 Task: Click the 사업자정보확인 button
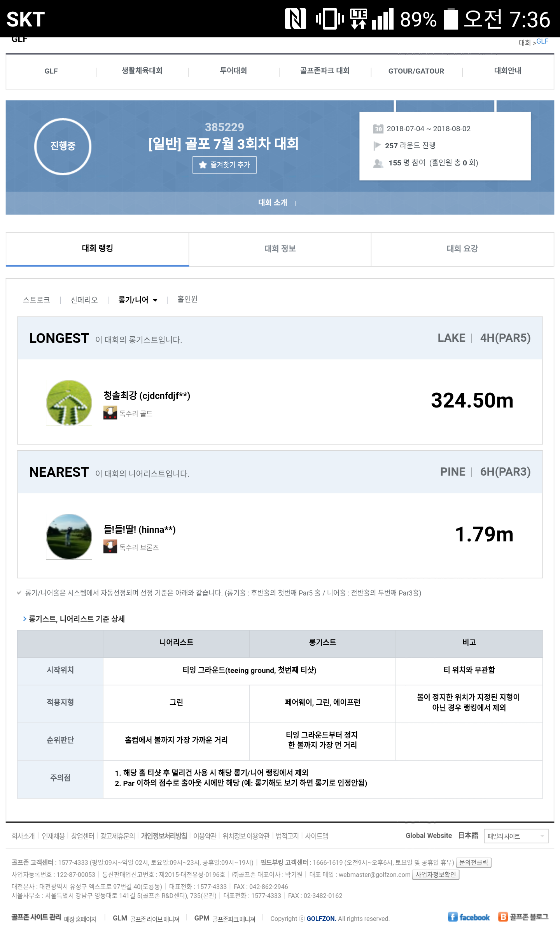tap(436, 875)
